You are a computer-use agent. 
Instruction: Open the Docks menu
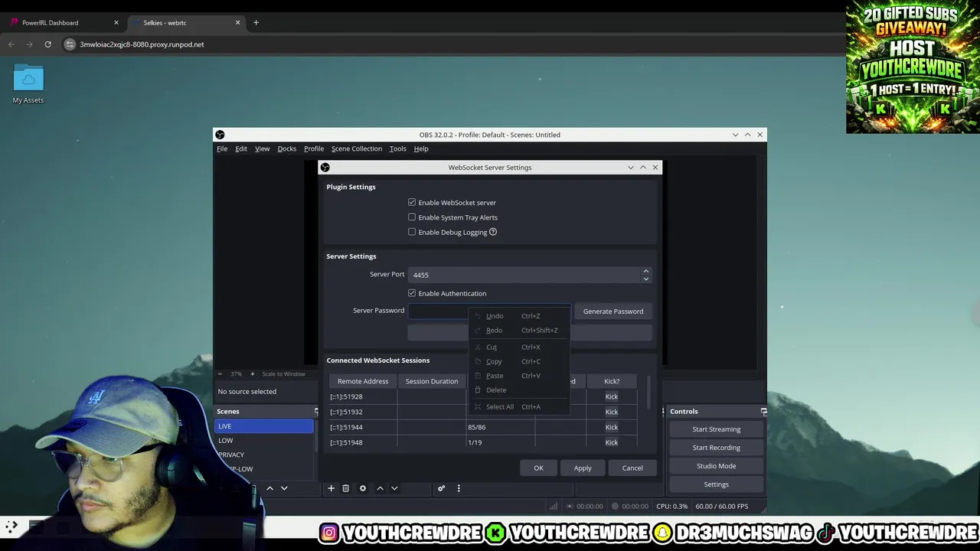click(287, 148)
